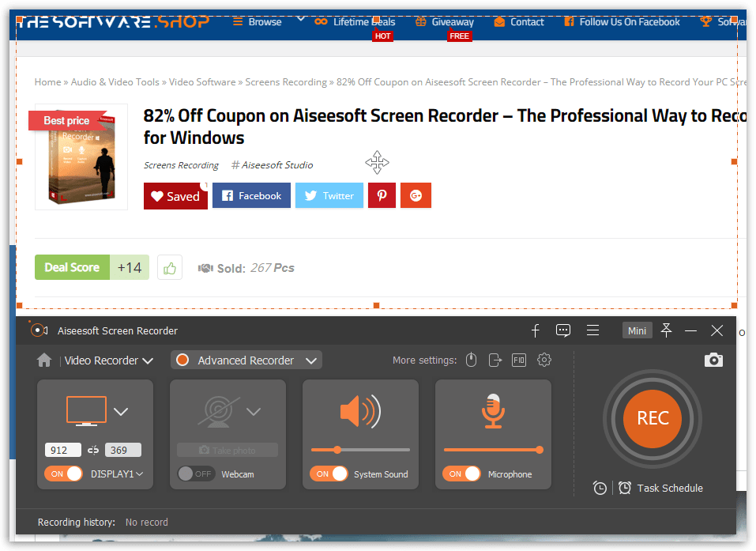Click the disabled webcam icon
The height and width of the screenshot is (551, 756).
coord(218,412)
